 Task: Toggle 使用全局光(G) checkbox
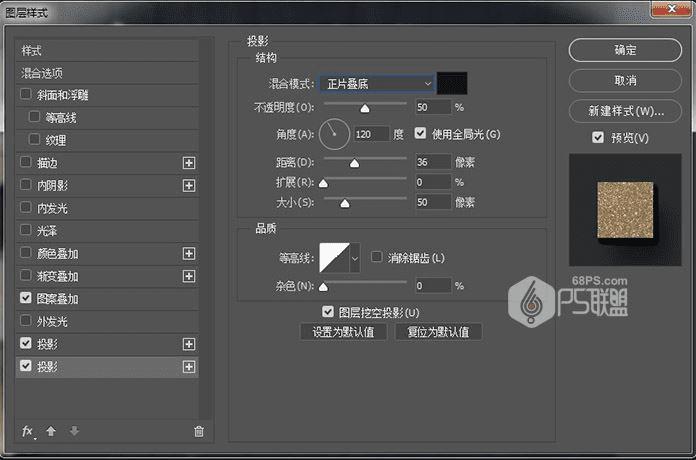pos(420,133)
